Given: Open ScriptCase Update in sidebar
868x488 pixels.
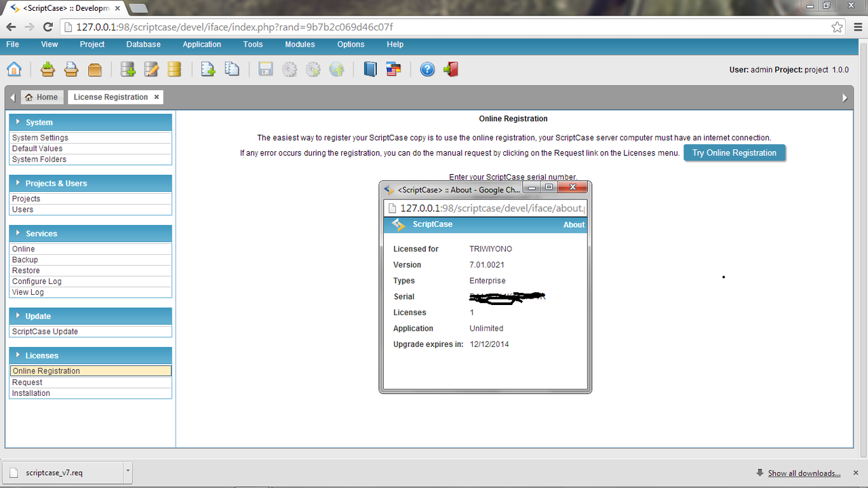Looking at the screenshot, I should tap(90, 331).
